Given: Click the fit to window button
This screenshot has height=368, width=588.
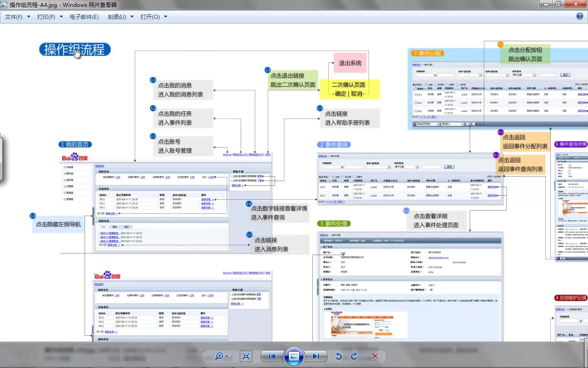Looking at the screenshot, I should pos(246,356).
